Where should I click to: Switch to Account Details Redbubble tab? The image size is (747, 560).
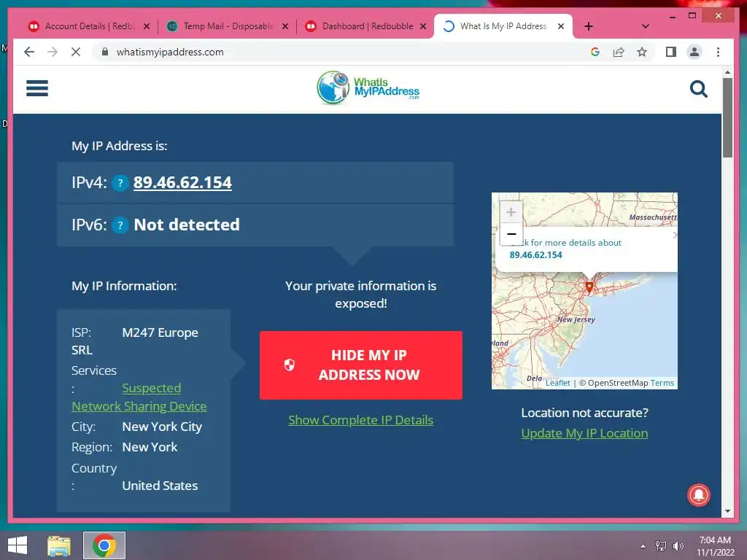90,26
